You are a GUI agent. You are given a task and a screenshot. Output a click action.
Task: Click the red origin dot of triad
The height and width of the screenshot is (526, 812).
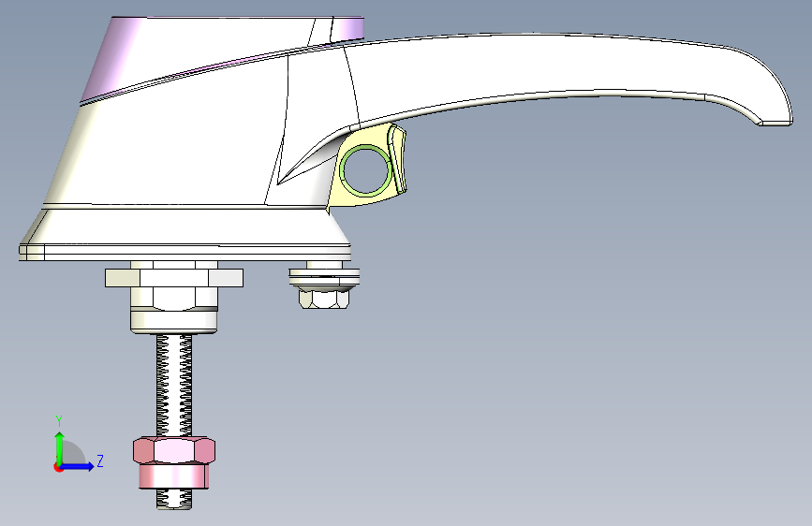(58, 467)
